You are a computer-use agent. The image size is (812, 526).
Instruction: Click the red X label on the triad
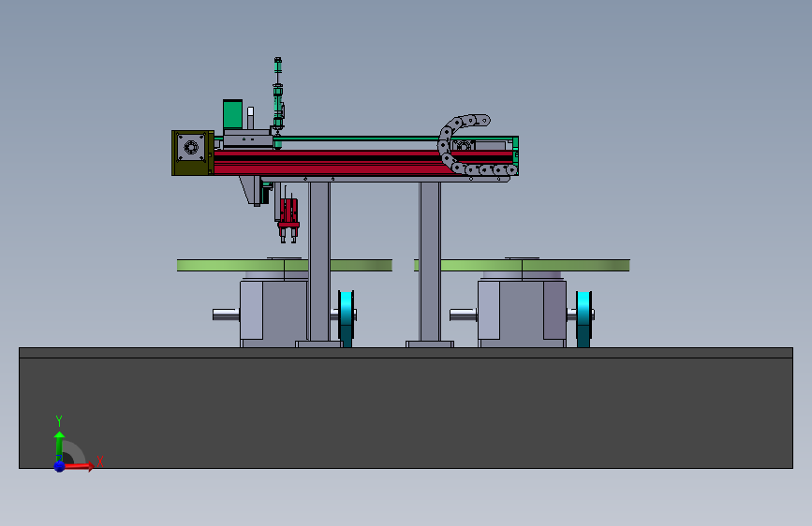pyautogui.click(x=100, y=461)
